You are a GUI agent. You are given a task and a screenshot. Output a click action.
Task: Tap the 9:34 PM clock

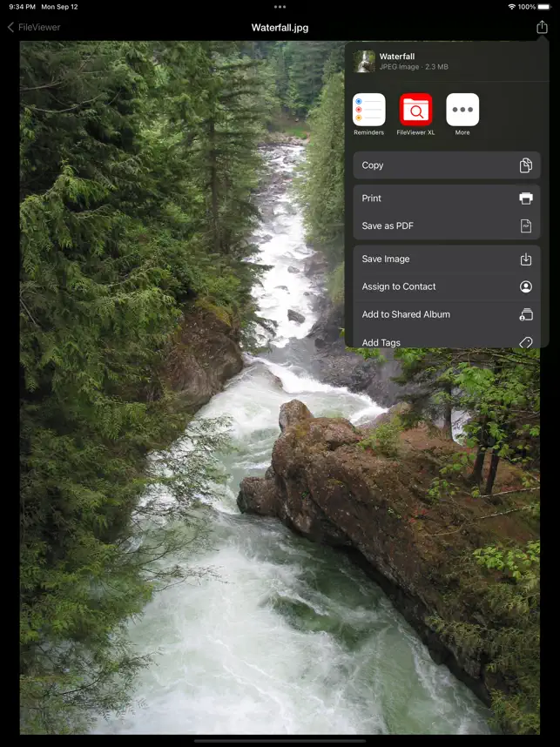click(x=23, y=7)
